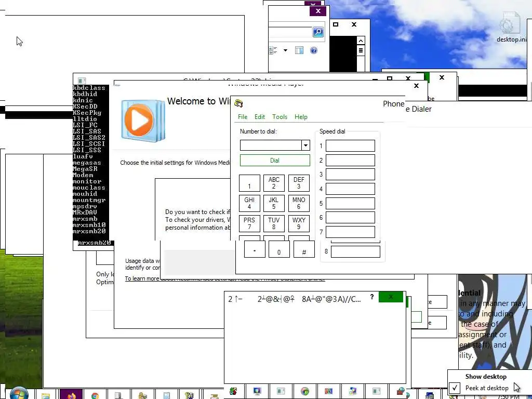Toggle Peek at desktop checkmark option

pos(455,388)
